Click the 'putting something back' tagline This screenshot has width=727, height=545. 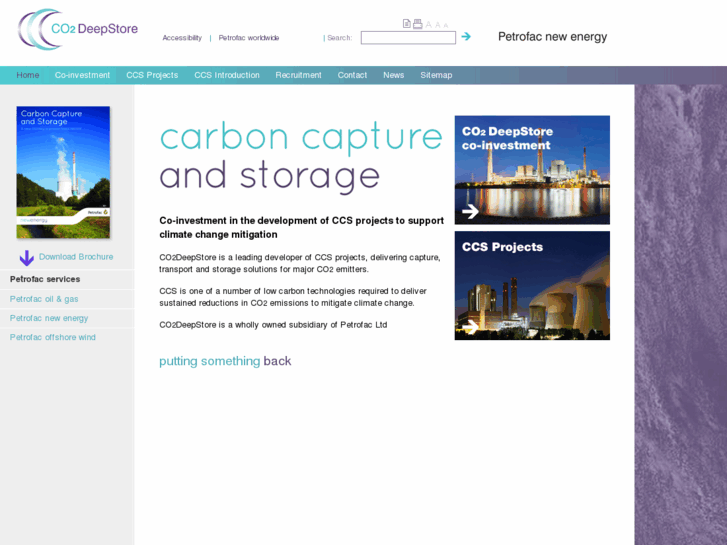tap(225, 361)
